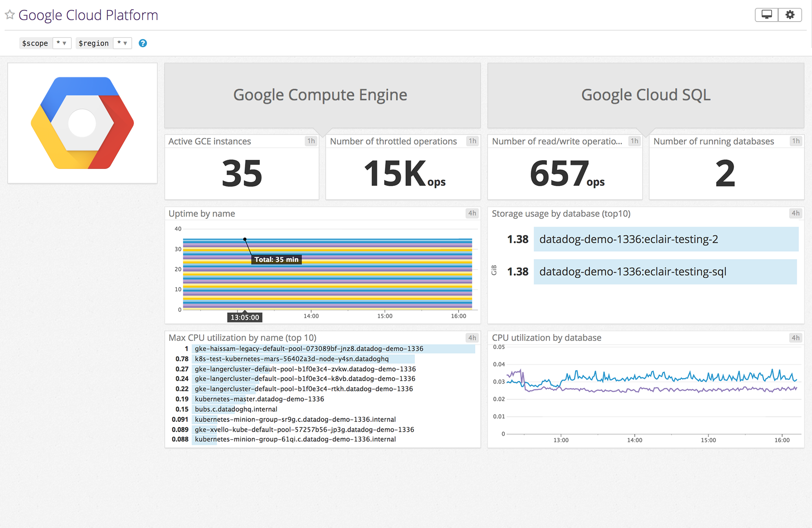The image size is (812, 528).
Task: Click Number of running databases title
Action: [713, 141]
